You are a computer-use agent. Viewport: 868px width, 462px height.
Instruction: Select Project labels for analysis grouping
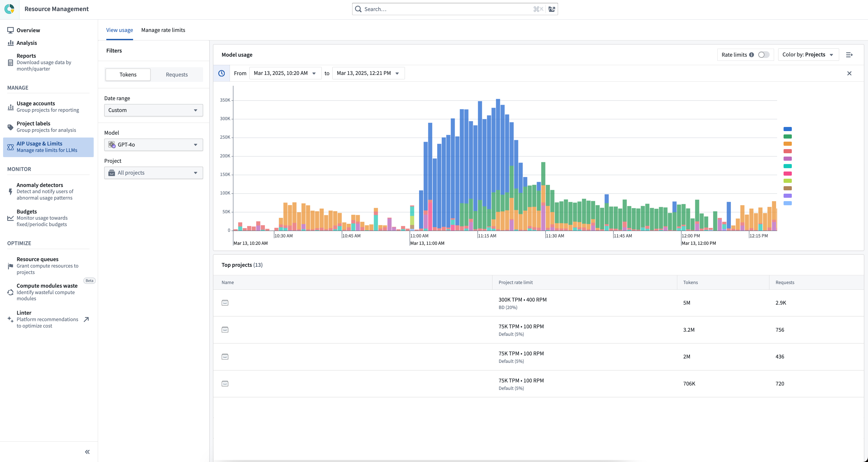tap(33, 123)
